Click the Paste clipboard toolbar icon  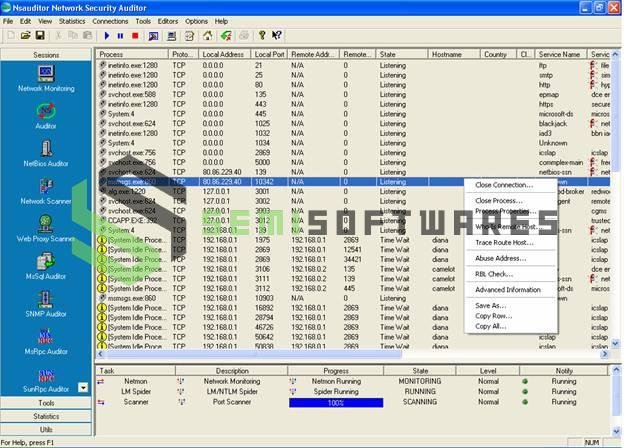point(87,35)
